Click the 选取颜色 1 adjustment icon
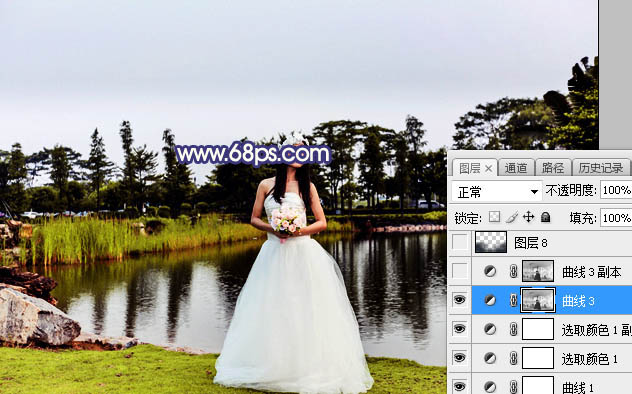The image size is (632, 394). pyautogui.click(x=490, y=358)
